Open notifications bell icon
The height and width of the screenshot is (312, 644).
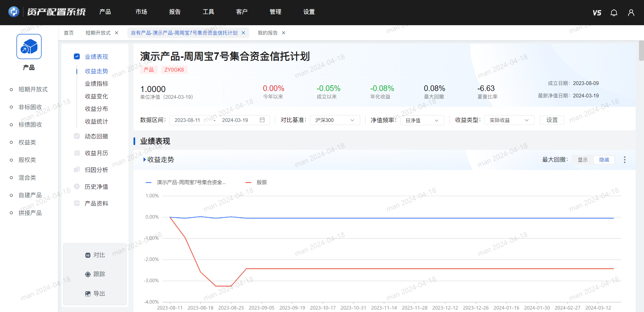[x=614, y=13]
